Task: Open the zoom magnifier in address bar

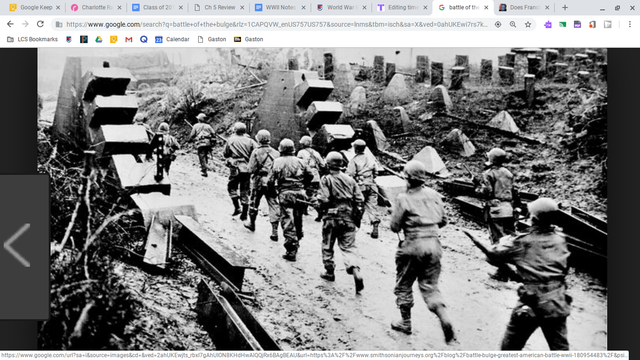Action: click(513, 24)
